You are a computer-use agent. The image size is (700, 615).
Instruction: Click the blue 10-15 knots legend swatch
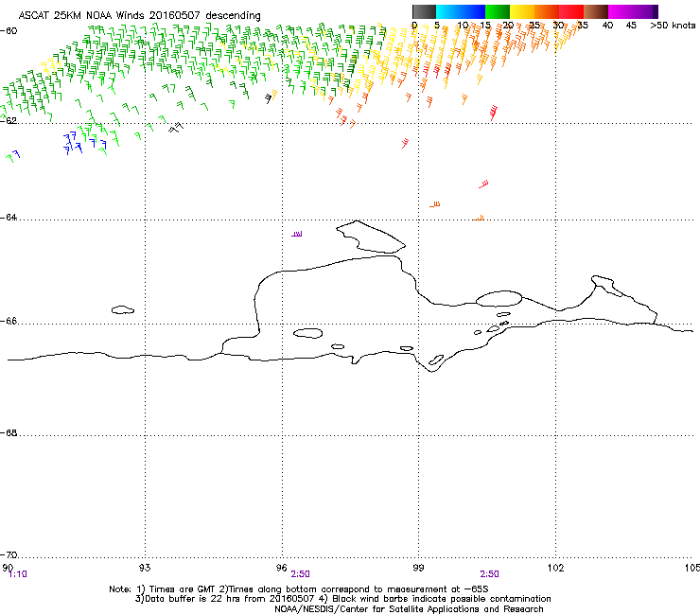tap(473, 11)
